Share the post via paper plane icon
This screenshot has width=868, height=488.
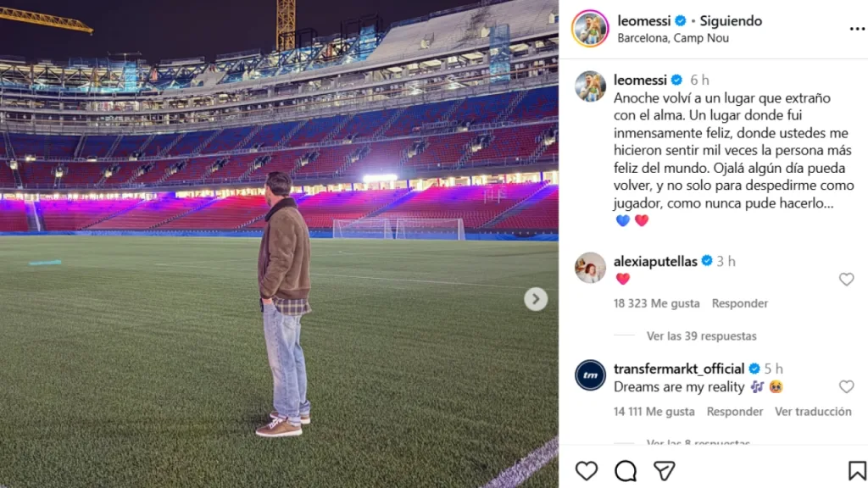pos(664,470)
